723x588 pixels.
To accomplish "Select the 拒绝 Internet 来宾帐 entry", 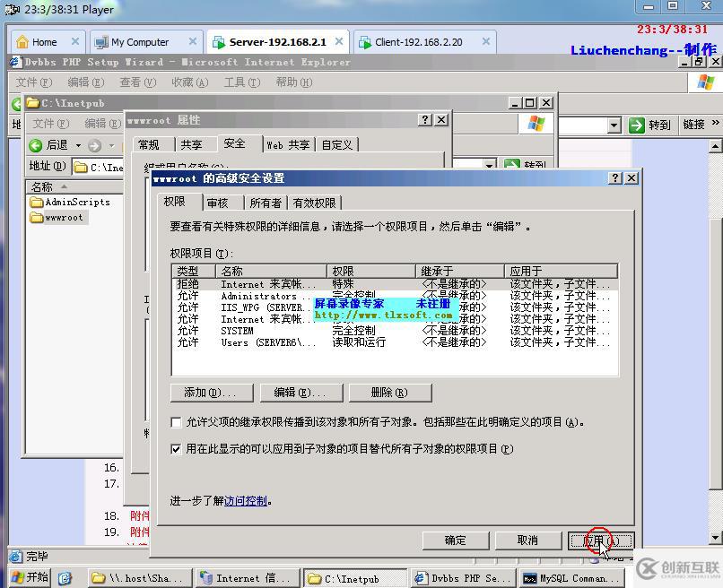I will point(395,284).
